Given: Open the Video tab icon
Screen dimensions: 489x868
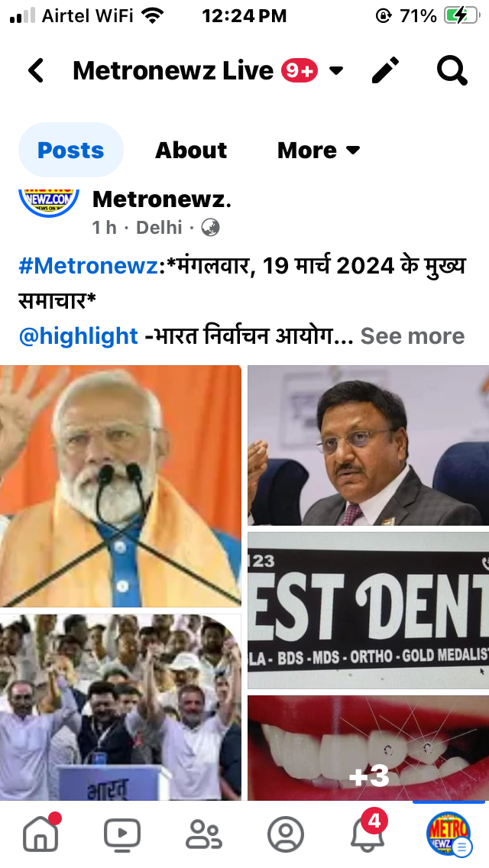Looking at the screenshot, I should tap(122, 835).
